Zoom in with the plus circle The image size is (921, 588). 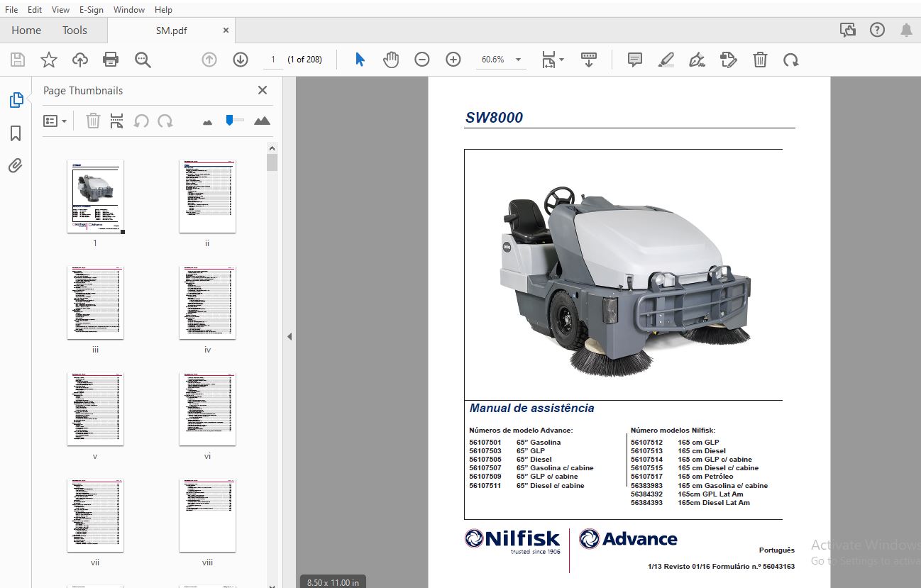click(453, 60)
